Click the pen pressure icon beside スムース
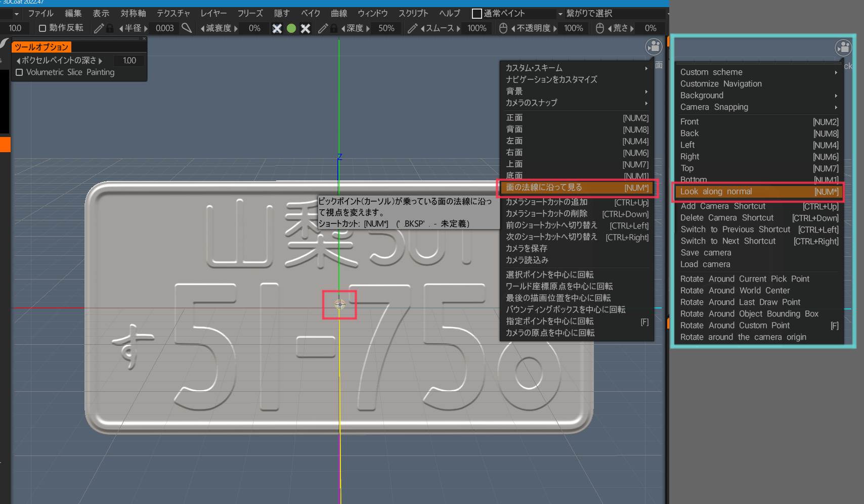This screenshot has height=504, width=864. [412, 28]
